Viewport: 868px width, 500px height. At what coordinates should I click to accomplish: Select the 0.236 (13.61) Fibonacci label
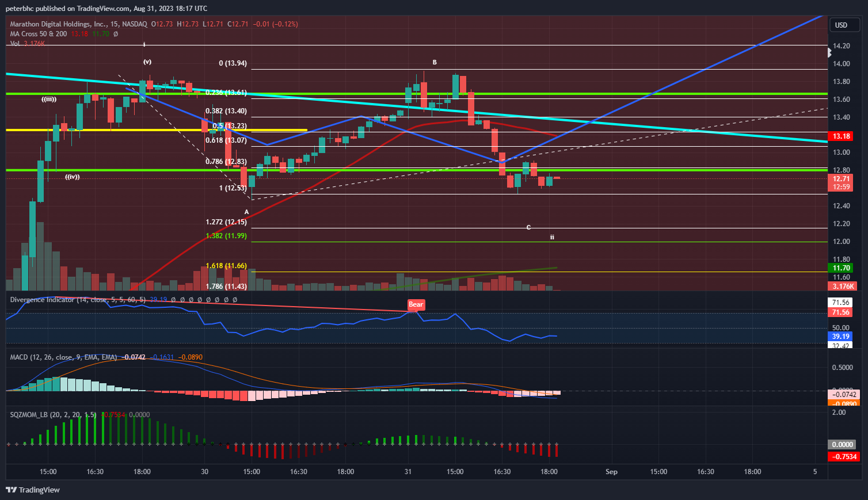coord(226,93)
